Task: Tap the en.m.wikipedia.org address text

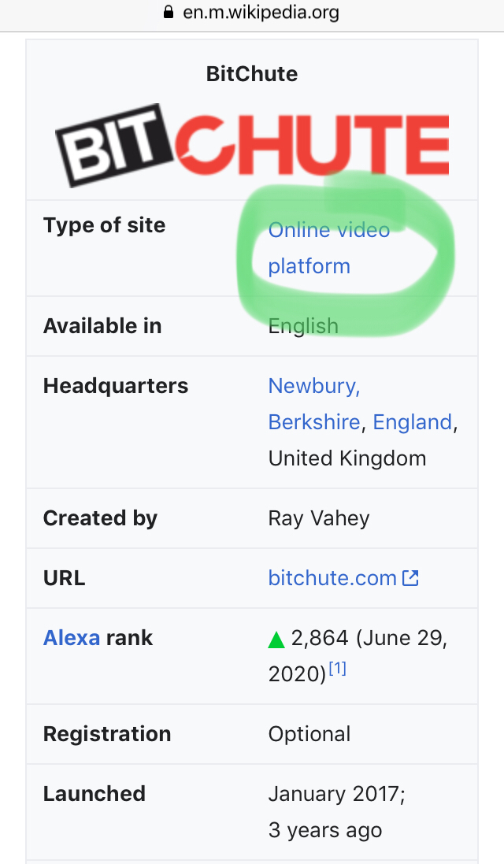Action: [x=261, y=12]
